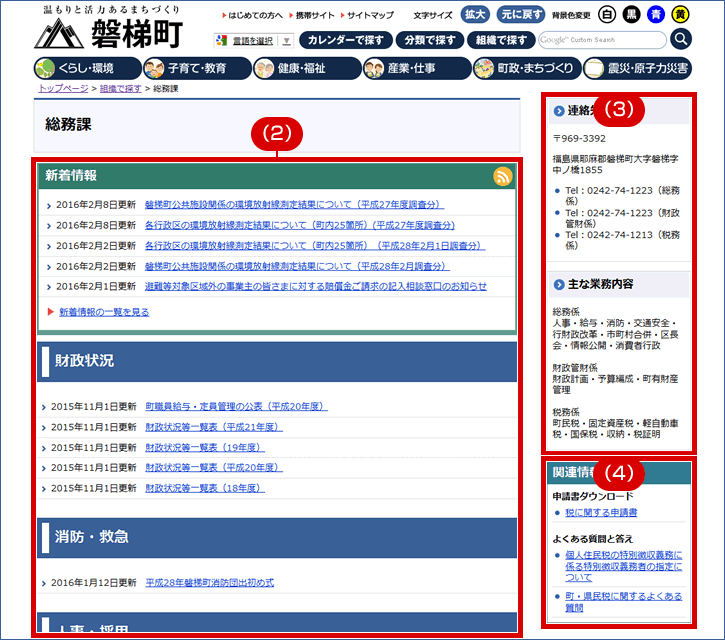
Task: Open the 言語を選択 language dropdown
Action: click(x=253, y=41)
